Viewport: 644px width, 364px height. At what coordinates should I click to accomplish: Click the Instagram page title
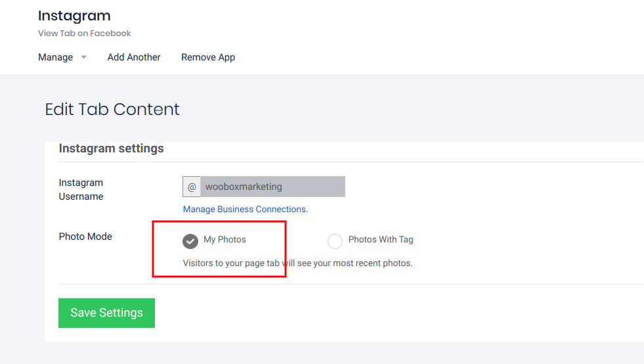[74, 16]
